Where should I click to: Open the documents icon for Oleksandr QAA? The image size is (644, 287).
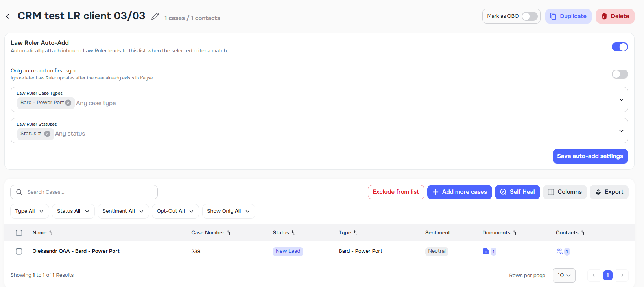486,252
